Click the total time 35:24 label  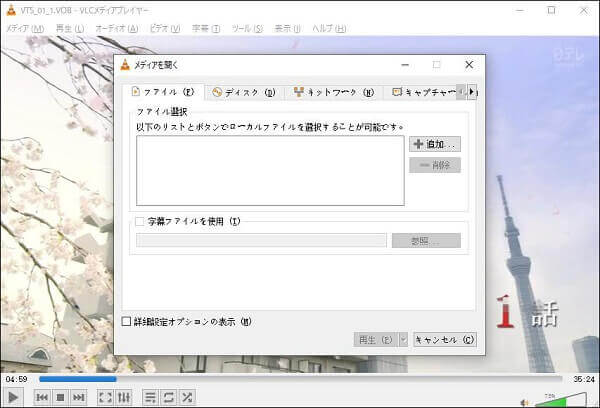pyautogui.click(x=584, y=379)
